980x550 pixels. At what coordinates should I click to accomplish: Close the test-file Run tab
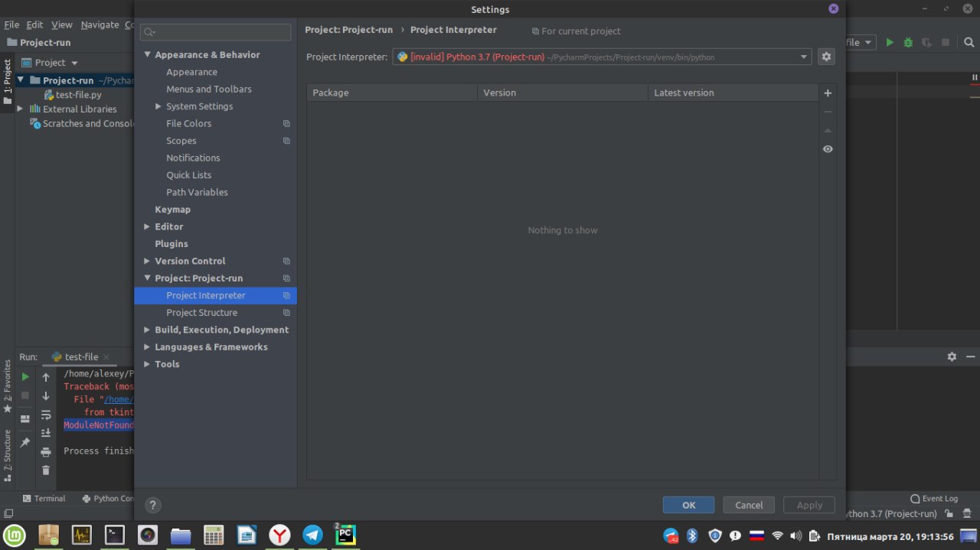pyautogui.click(x=106, y=357)
